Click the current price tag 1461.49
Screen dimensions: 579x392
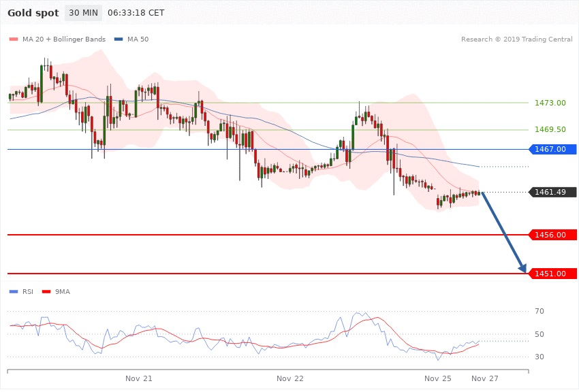[553, 193]
